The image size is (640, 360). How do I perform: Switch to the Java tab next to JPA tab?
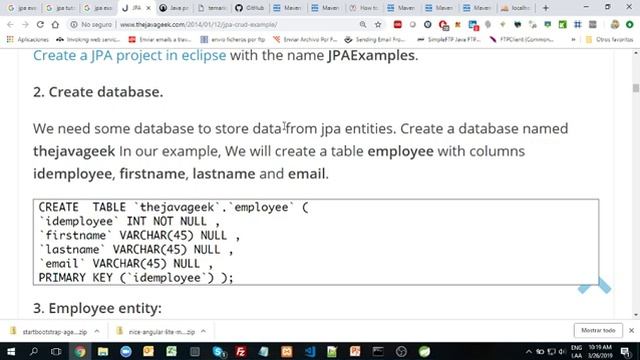coord(173,8)
